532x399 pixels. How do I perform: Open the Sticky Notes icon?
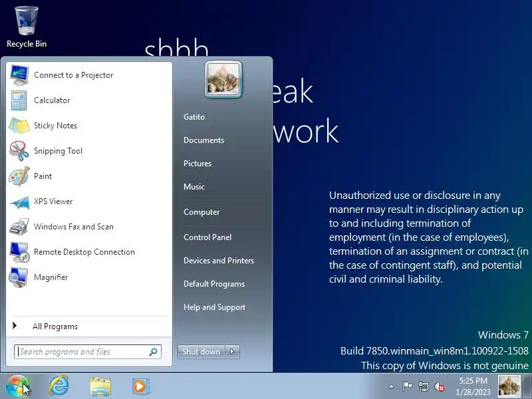(19, 126)
